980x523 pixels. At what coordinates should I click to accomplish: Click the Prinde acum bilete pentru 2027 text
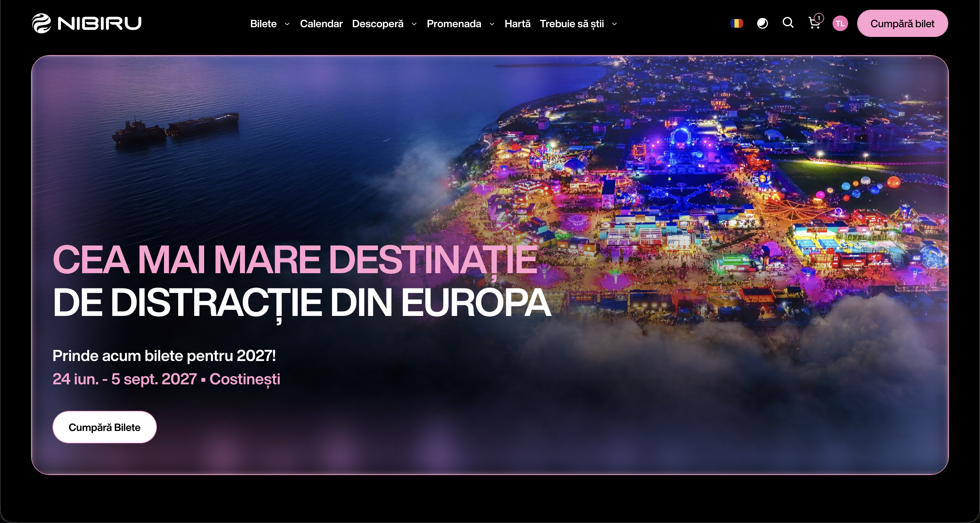tap(164, 356)
